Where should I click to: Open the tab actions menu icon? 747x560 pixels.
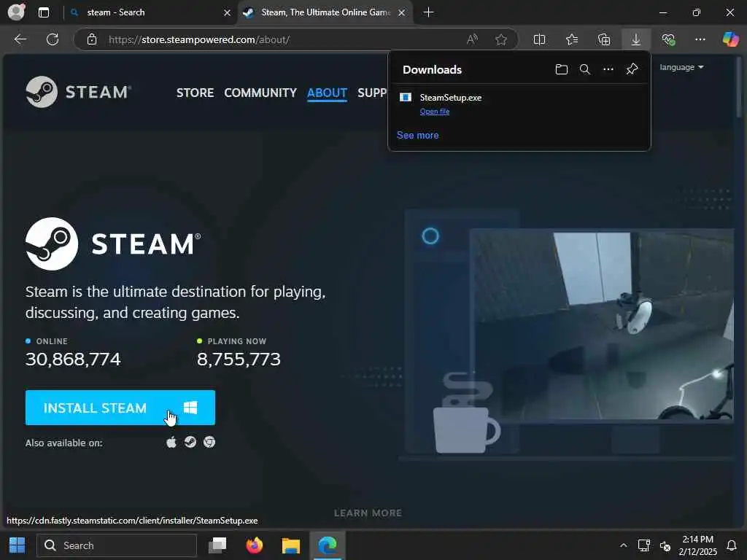(x=43, y=12)
